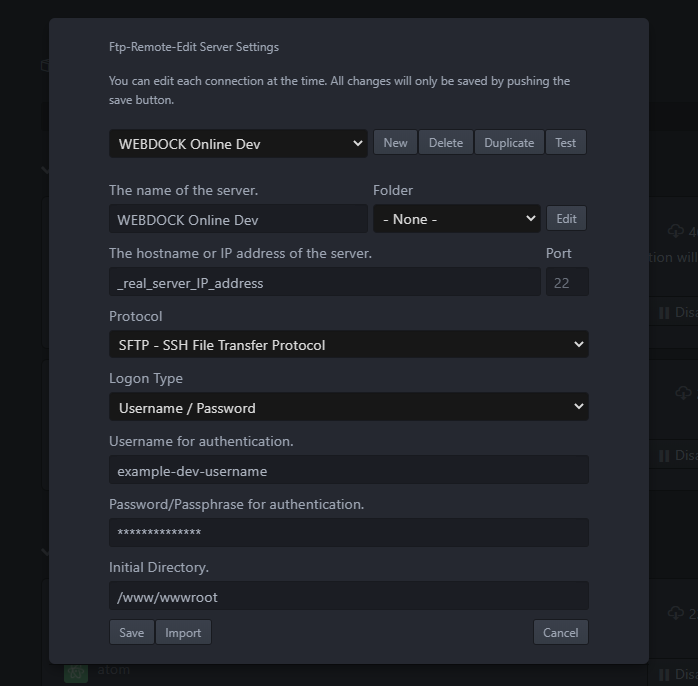This screenshot has height=686, width=698.
Task: Click the green atom package icon
Action: click(x=76, y=673)
